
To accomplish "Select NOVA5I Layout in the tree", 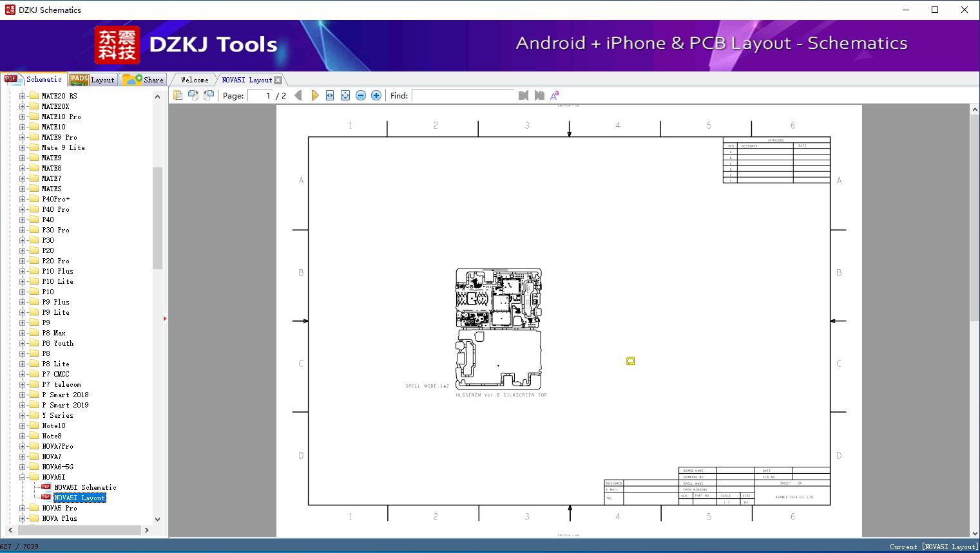I will 79,498.
